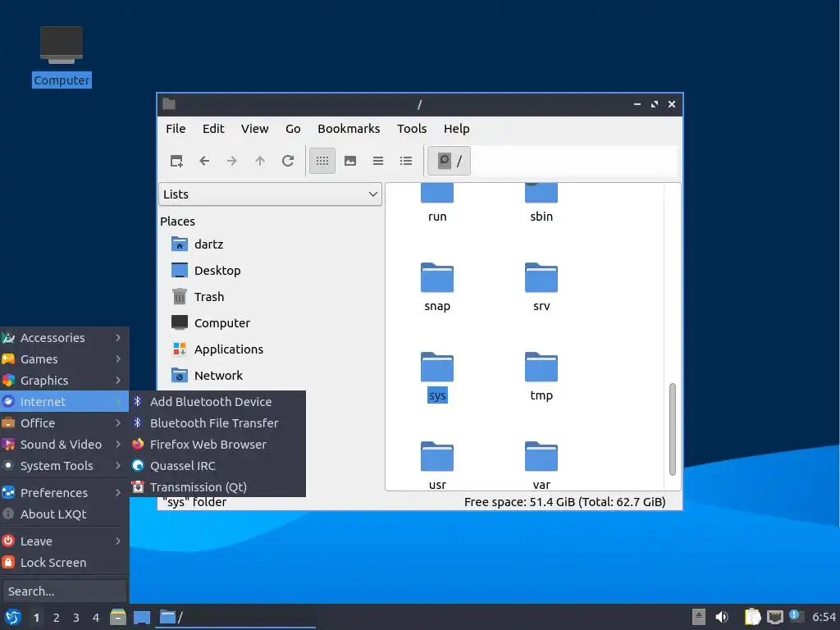Click the menu Search field
The width and height of the screenshot is (840, 630).
pyautogui.click(x=64, y=591)
